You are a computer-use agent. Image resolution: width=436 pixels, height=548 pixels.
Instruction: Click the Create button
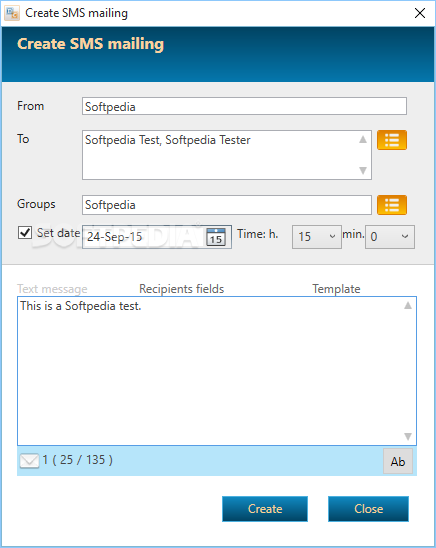265,509
